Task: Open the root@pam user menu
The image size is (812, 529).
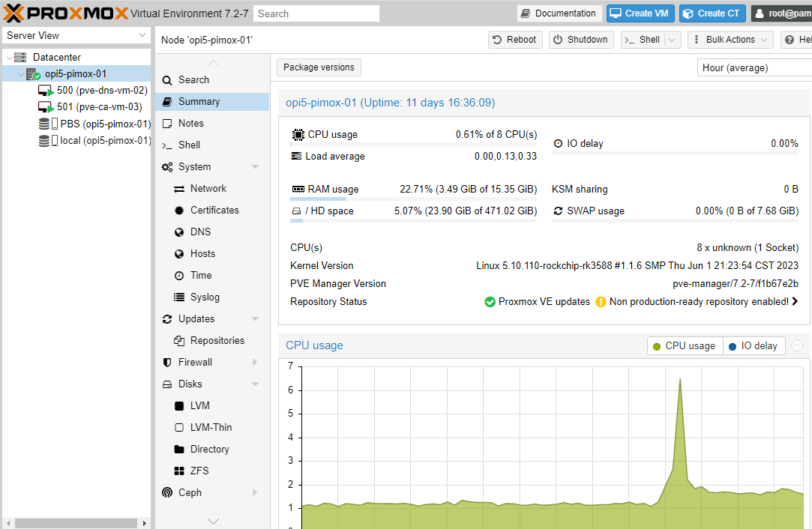Action: pyautogui.click(x=781, y=13)
